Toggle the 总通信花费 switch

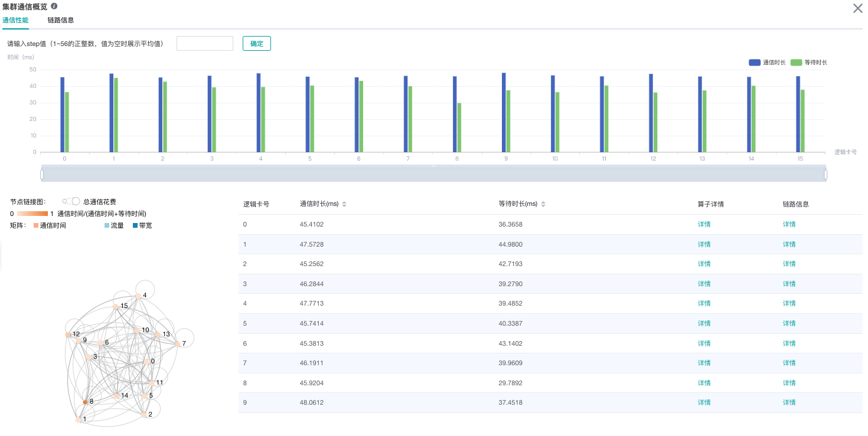pyautogui.click(x=71, y=201)
